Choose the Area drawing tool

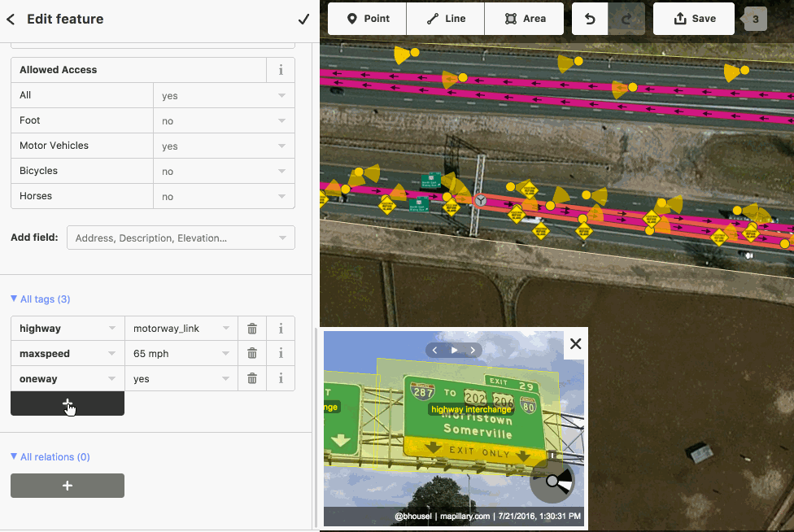click(x=524, y=19)
